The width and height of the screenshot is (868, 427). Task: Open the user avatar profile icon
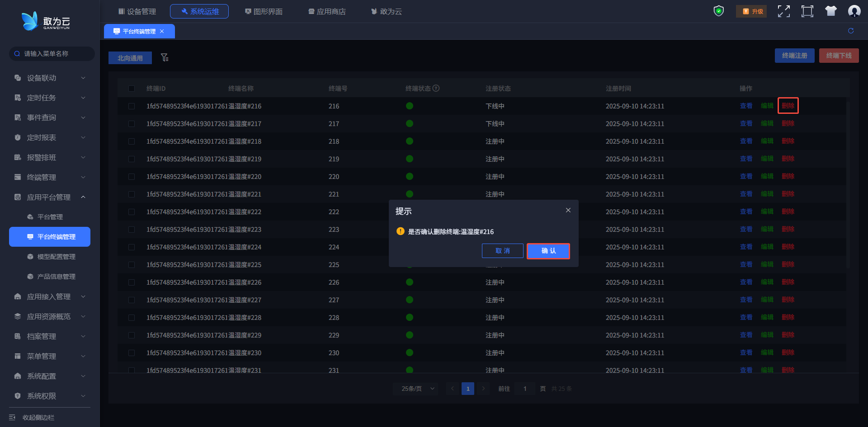pyautogui.click(x=854, y=11)
